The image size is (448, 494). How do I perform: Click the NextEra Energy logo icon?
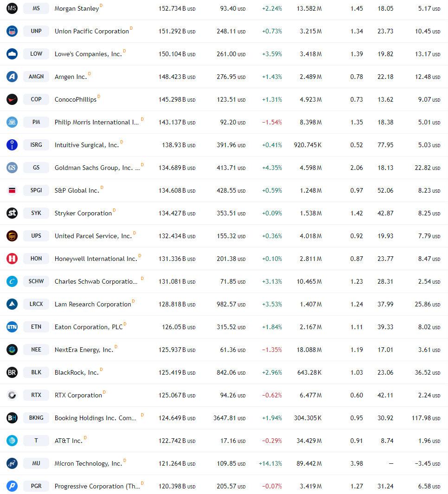pos(12,350)
